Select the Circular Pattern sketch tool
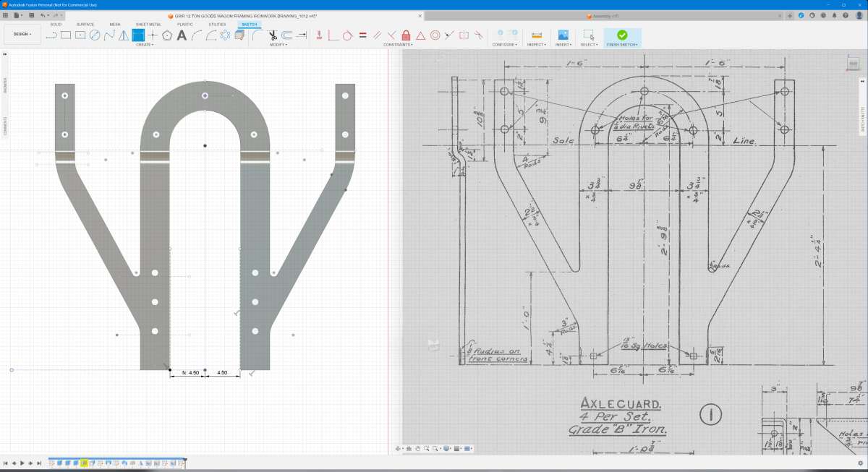 225,34
